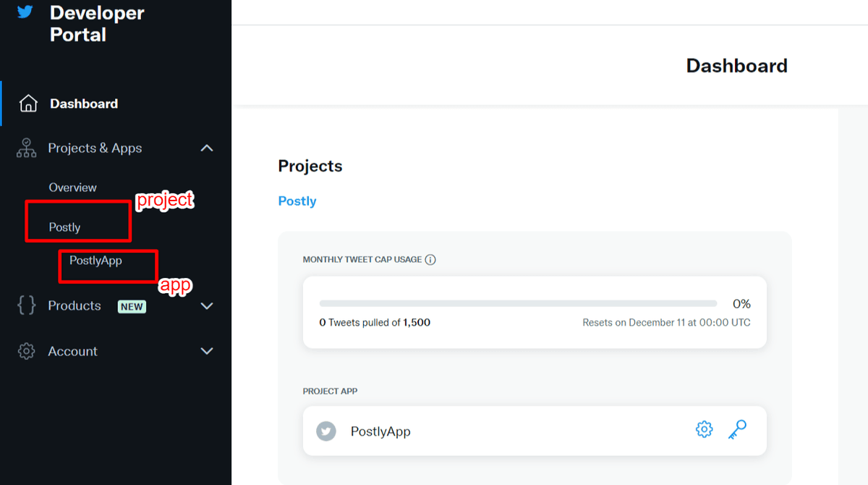868x485 pixels.
Task: Open the Products menu item
Action: tap(75, 305)
